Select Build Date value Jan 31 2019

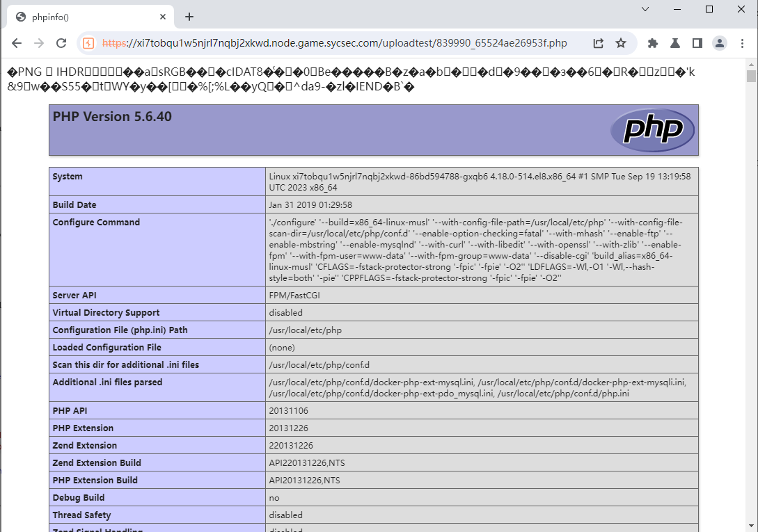coord(310,205)
